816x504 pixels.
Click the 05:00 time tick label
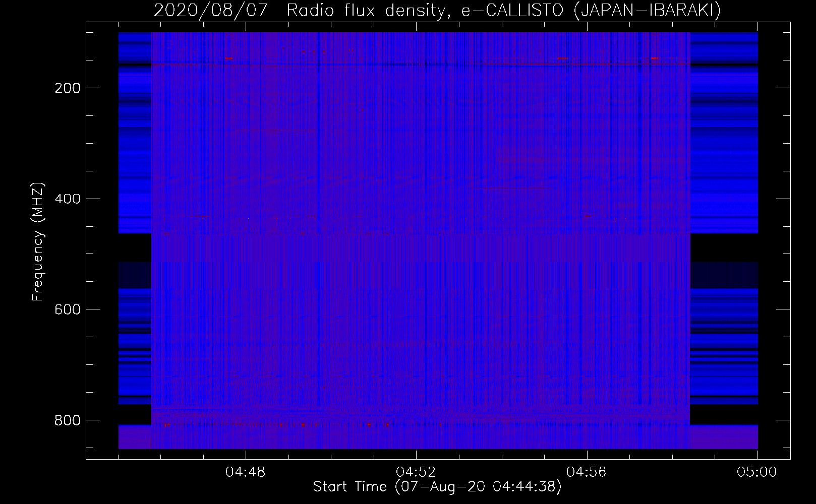coord(757,472)
